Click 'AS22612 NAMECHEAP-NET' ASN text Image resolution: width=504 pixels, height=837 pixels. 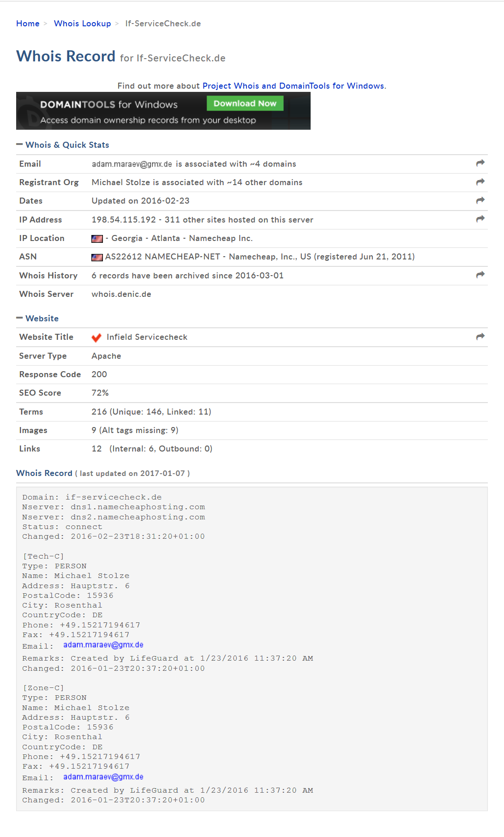(x=162, y=257)
